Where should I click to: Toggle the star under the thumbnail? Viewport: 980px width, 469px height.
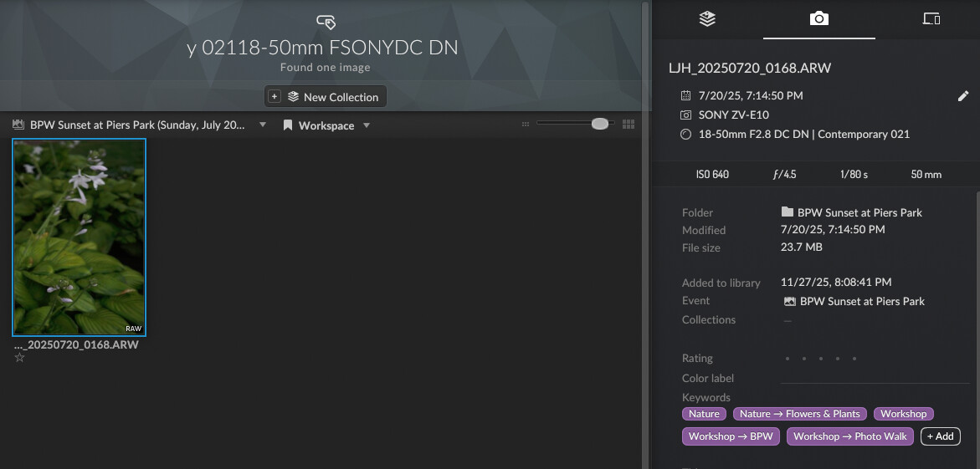click(19, 358)
